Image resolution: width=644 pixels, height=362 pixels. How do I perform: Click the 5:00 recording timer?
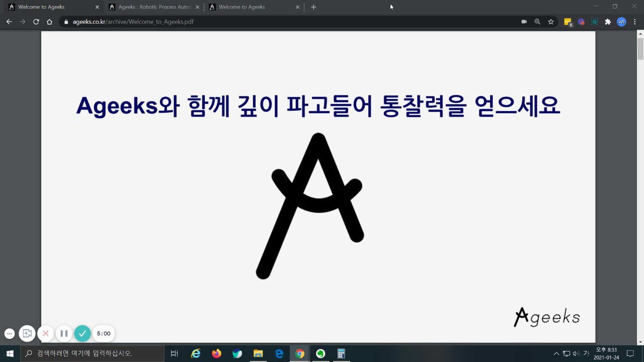(104, 333)
